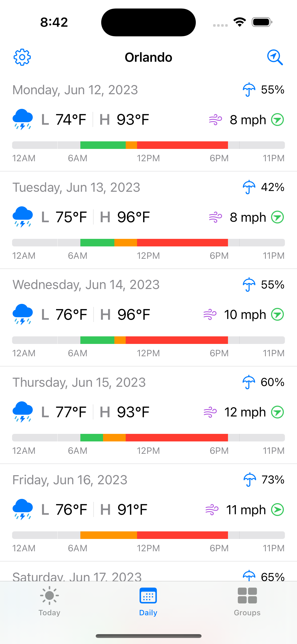
Task: Tap Wednesday's high temperature 96°F
Action: pyautogui.click(x=134, y=315)
